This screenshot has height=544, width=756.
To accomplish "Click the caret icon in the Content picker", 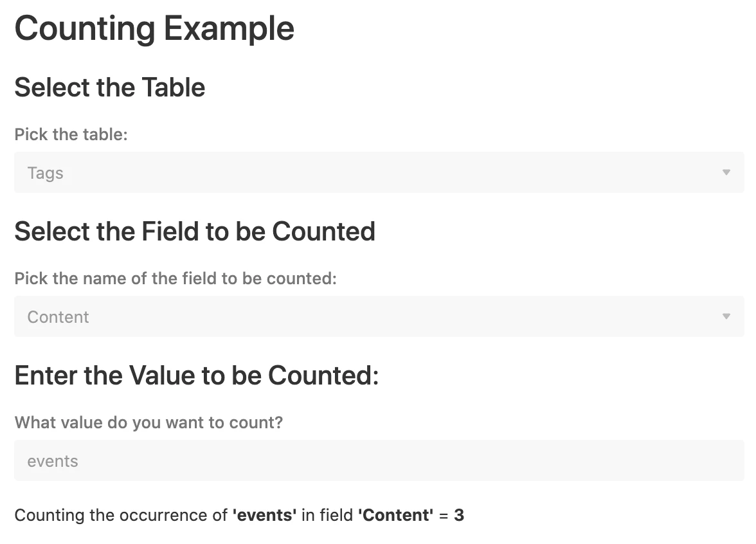I will 726,316.
